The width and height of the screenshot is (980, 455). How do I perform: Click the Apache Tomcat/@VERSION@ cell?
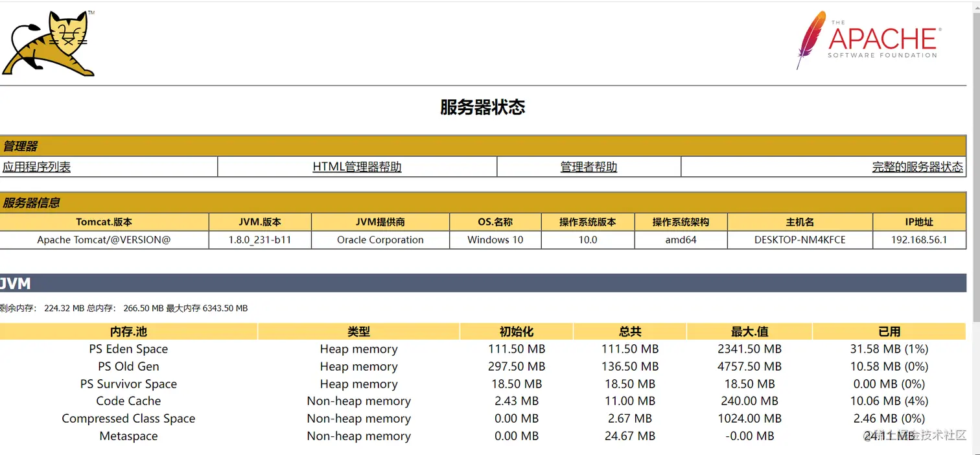pyautogui.click(x=104, y=240)
